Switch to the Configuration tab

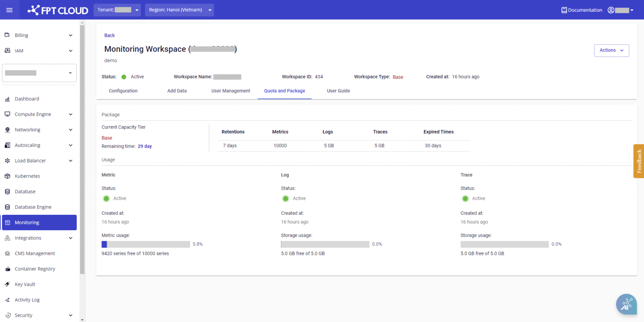point(123,91)
